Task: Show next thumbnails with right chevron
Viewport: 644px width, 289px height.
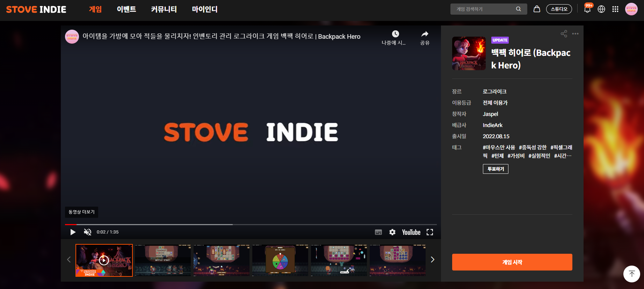Action: [433, 260]
